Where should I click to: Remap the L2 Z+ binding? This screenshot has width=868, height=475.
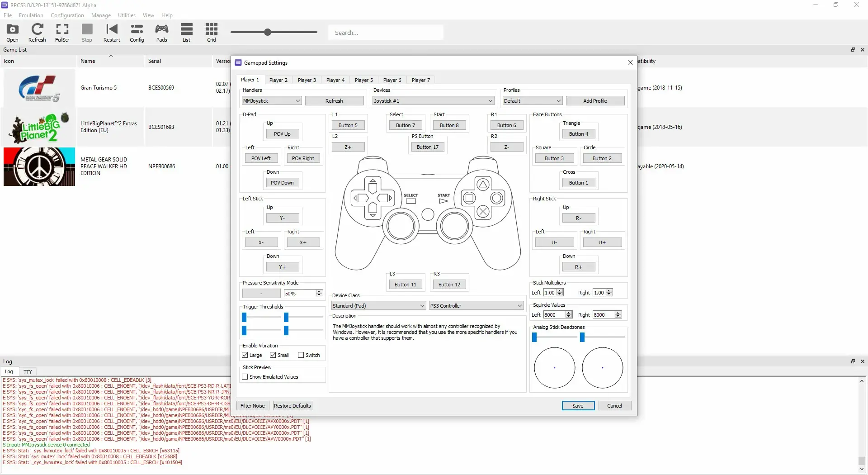[x=348, y=147]
